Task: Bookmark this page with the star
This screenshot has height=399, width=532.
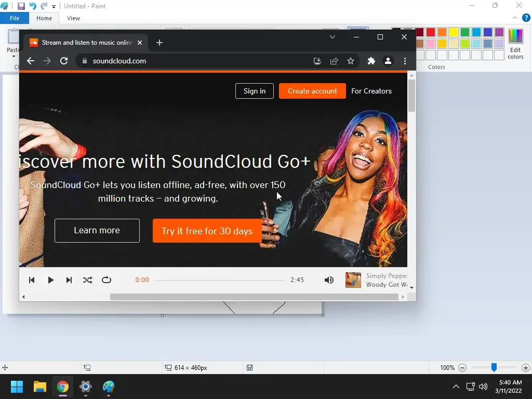Action: (x=351, y=61)
